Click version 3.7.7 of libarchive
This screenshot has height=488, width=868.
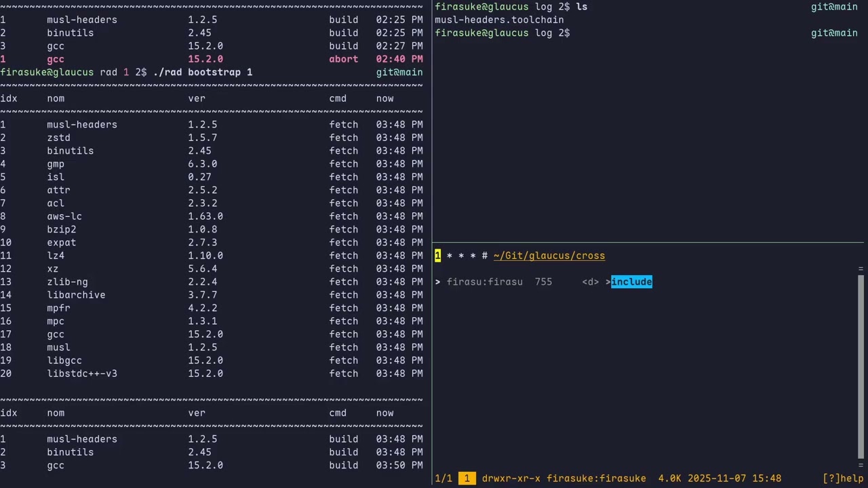pyautogui.click(x=203, y=295)
